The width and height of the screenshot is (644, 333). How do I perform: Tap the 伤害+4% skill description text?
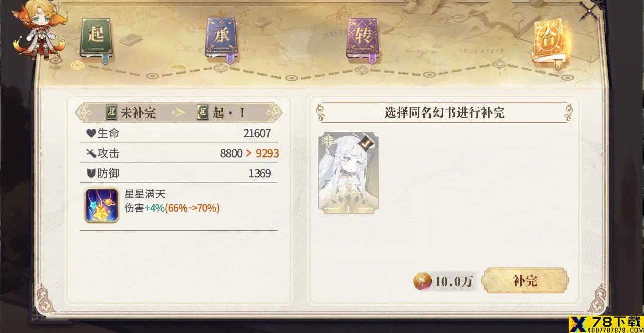click(x=172, y=208)
